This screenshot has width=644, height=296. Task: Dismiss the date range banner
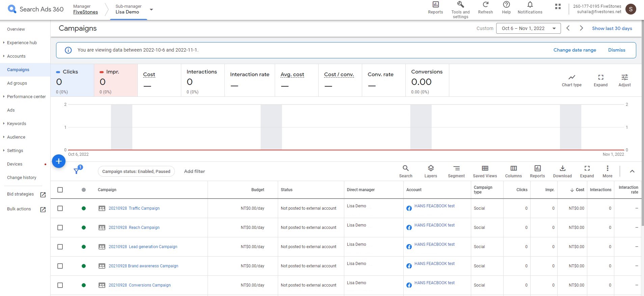click(617, 50)
